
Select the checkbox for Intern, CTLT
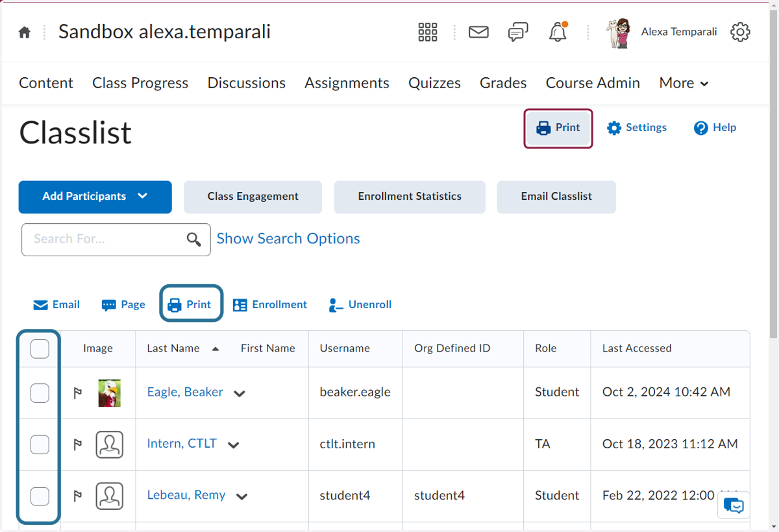pyautogui.click(x=40, y=444)
